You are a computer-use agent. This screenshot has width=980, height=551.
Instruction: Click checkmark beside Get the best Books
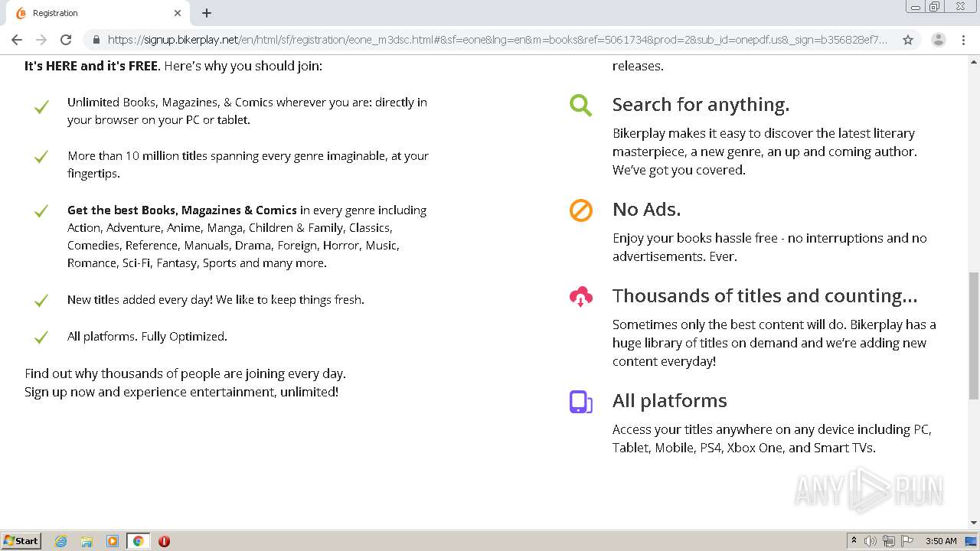(x=41, y=210)
